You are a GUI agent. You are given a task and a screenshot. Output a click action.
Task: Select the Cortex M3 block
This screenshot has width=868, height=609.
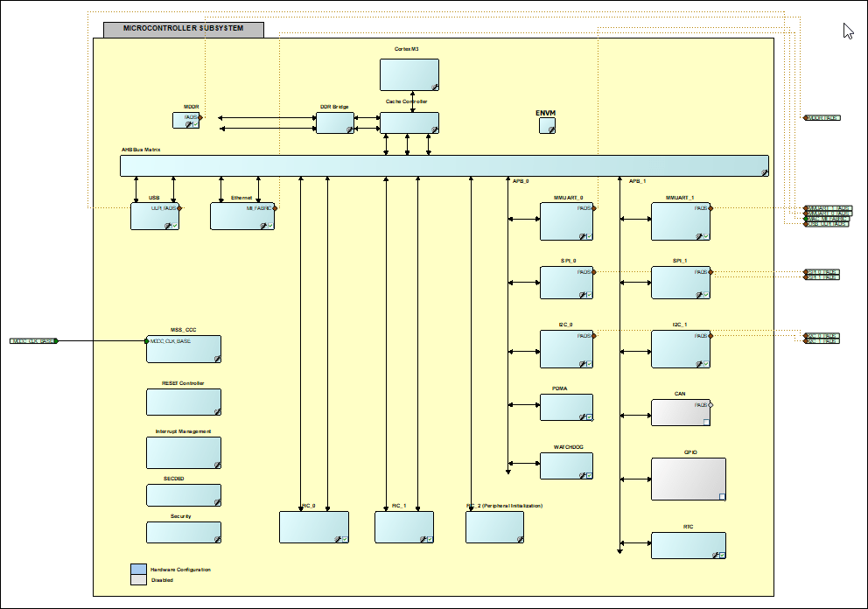coord(409,74)
